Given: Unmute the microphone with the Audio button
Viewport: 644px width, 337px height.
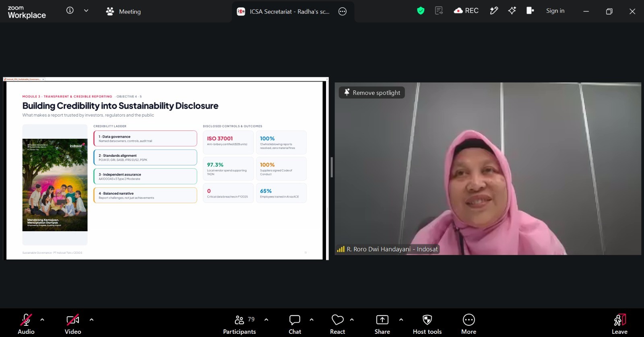Looking at the screenshot, I should click(26, 324).
